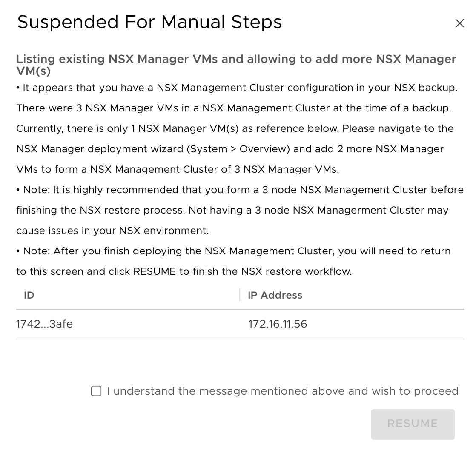This screenshot has width=476, height=450.
Task: Tick the understand-and-proceed checkbox
Action: pyautogui.click(x=96, y=391)
